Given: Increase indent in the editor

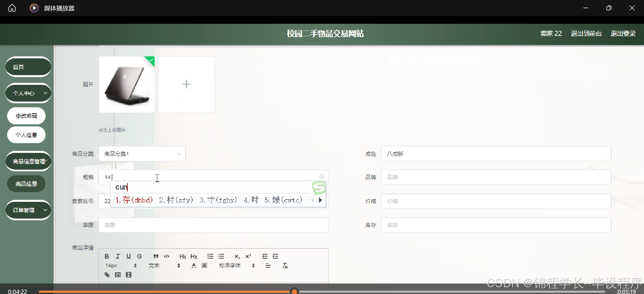Looking at the screenshot, I should (x=276, y=256).
